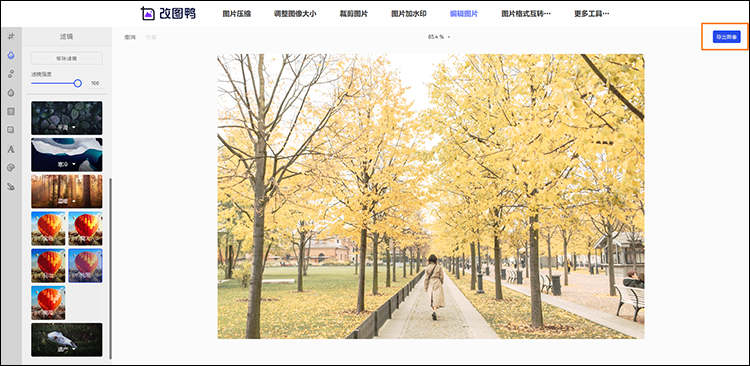Select the crop tool in left sidebar
This screenshot has width=750, height=366.
coord(11,36)
